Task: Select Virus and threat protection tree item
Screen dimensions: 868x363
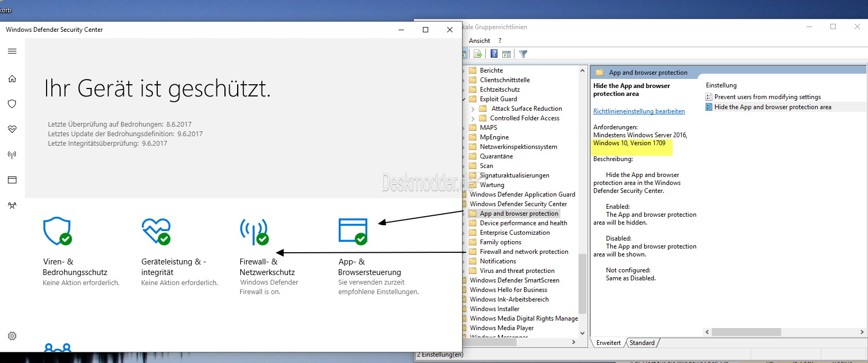Action: 517,271
